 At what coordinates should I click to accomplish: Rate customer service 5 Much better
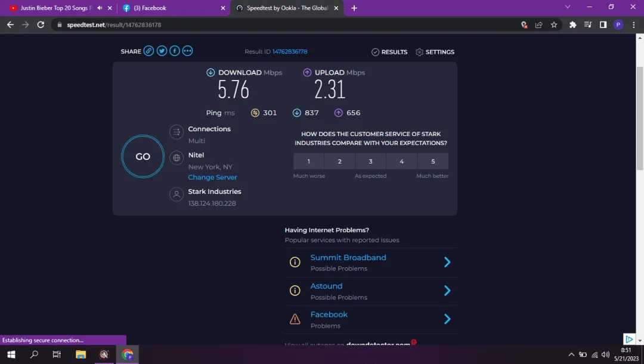(433, 162)
